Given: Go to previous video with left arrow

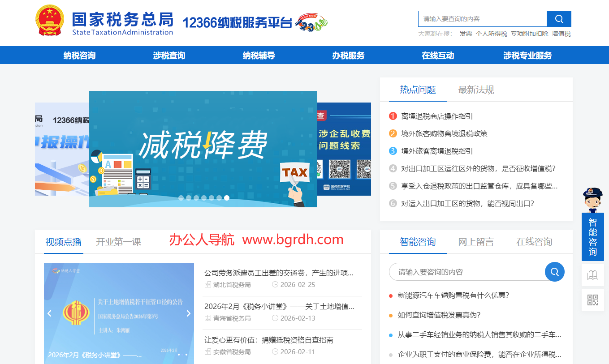Looking at the screenshot, I should 50,313.
